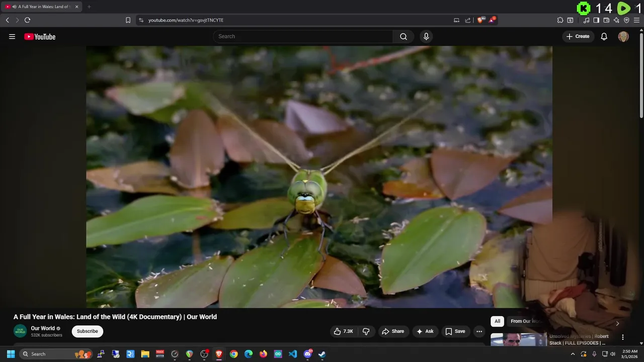This screenshot has height=362, width=644.
Task: Bookmark this page in the address bar
Action: (x=128, y=20)
